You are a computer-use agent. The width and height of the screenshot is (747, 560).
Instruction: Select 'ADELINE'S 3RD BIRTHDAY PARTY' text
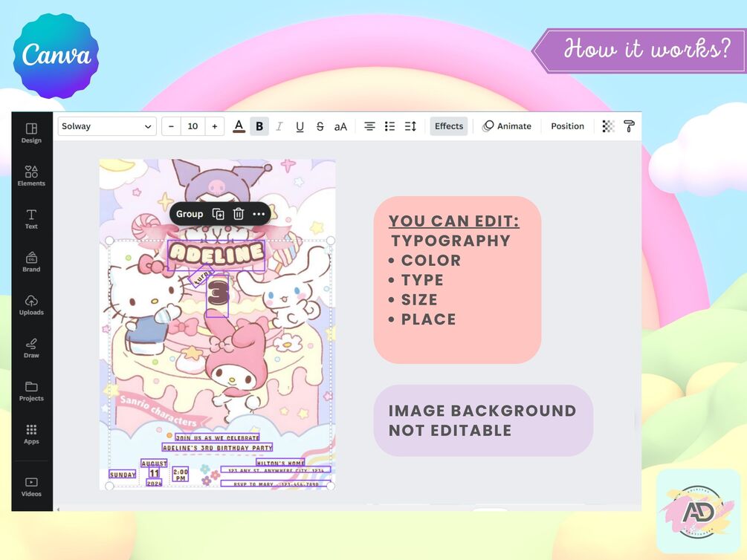click(217, 448)
